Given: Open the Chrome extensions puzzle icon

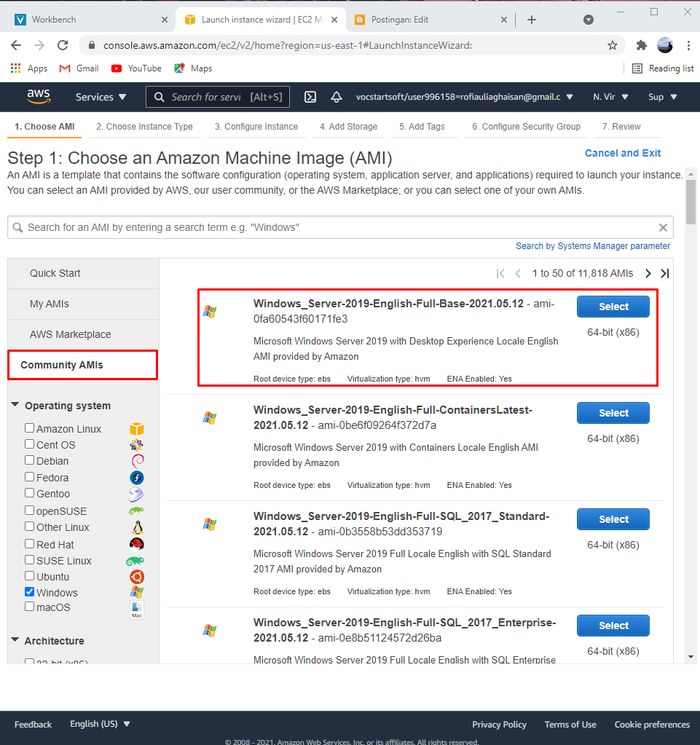Looking at the screenshot, I should [x=642, y=46].
